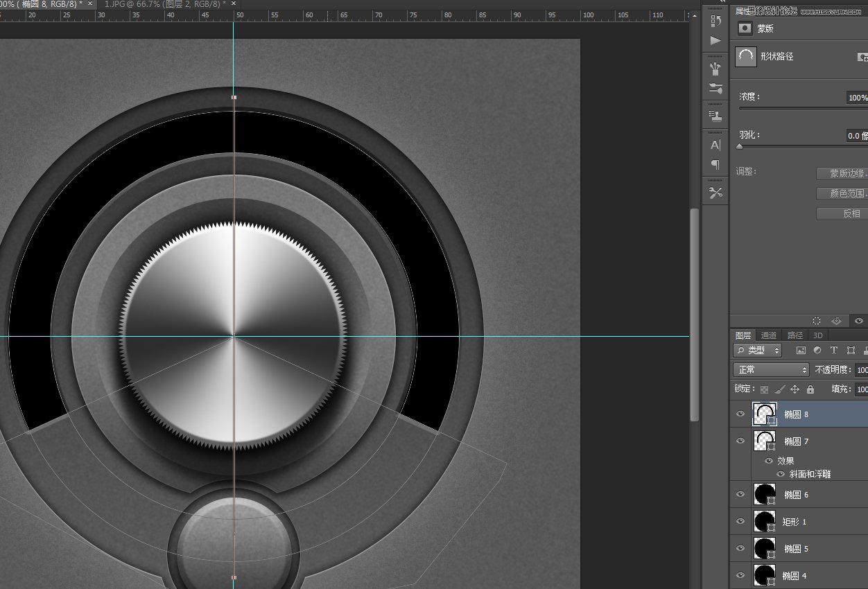Switch to the 通道 tab
This screenshot has width=868, height=589.
[x=769, y=335]
